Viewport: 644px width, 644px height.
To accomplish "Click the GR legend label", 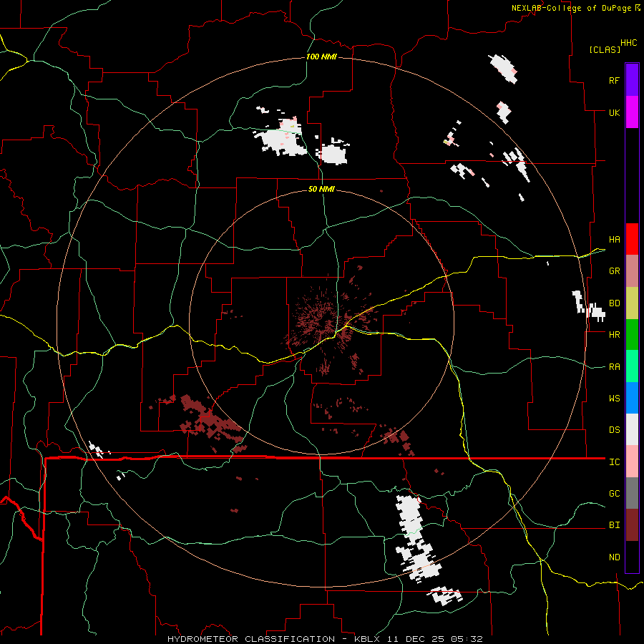I will click(615, 271).
